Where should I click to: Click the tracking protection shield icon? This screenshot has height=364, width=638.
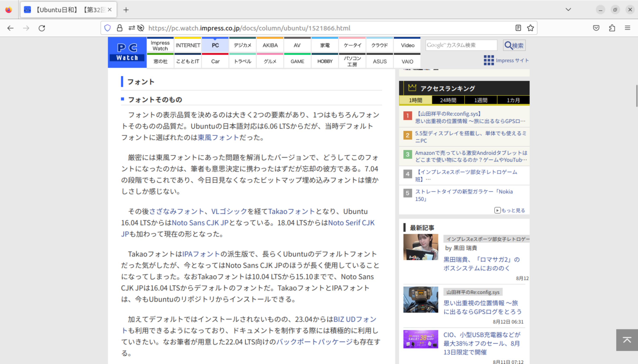107,28
